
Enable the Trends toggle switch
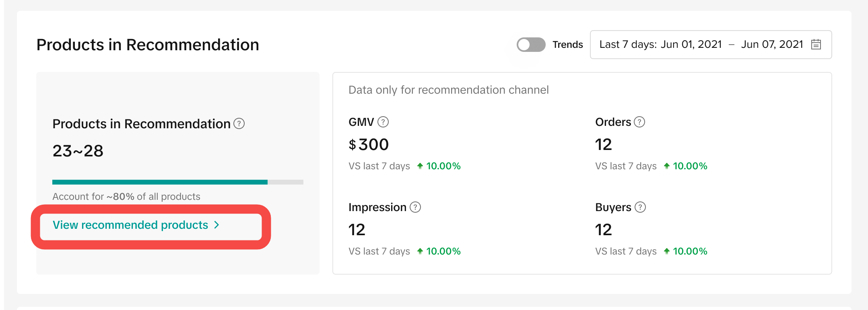531,45
